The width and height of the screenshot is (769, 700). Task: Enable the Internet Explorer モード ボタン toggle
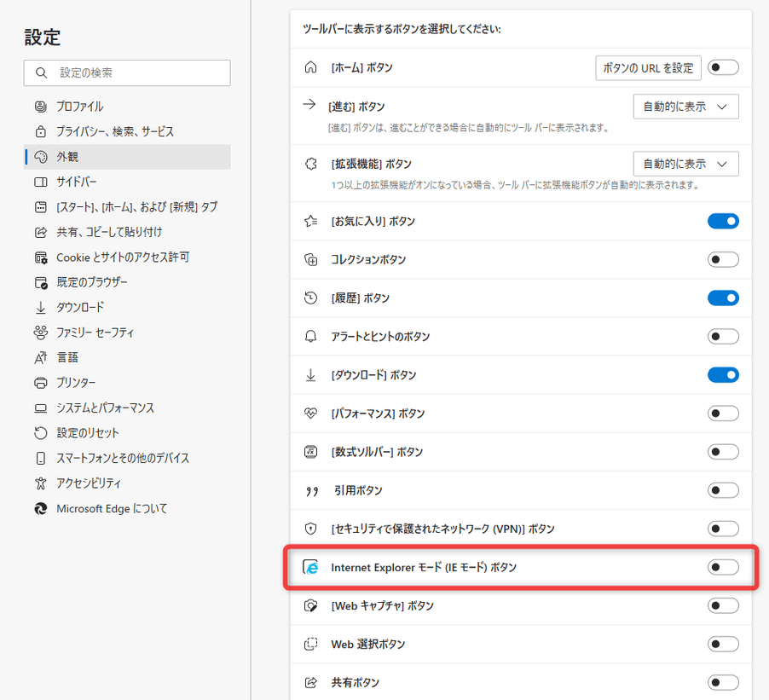coord(723,567)
